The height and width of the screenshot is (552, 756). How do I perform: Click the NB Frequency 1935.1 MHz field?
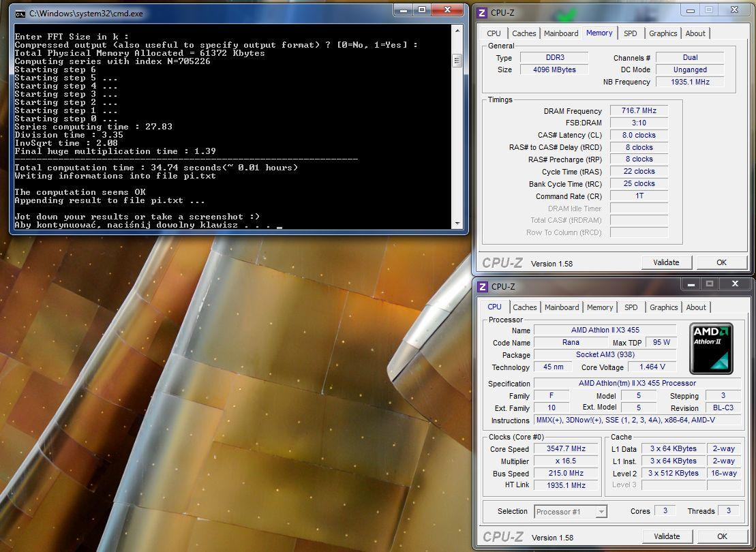click(x=690, y=82)
